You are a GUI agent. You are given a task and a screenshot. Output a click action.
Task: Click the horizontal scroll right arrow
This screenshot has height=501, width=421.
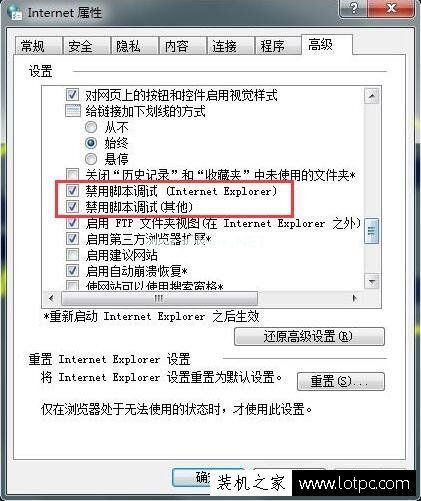tap(355, 298)
